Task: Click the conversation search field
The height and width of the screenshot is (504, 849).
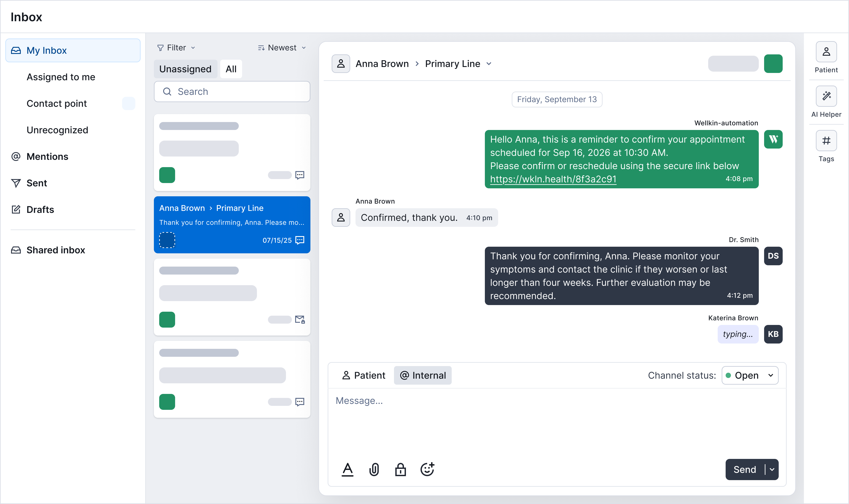Action: pyautogui.click(x=232, y=91)
